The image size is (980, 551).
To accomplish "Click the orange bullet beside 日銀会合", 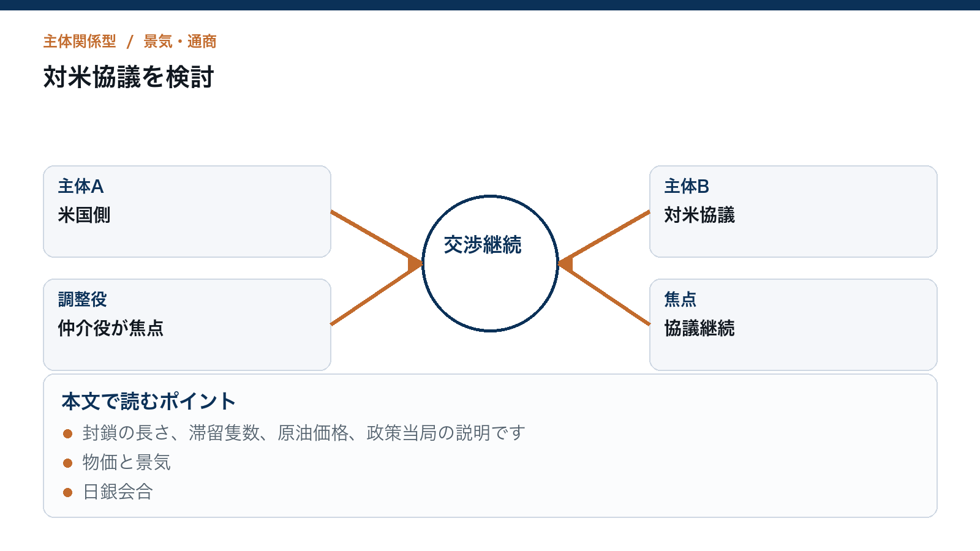I will pyautogui.click(x=68, y=492).
